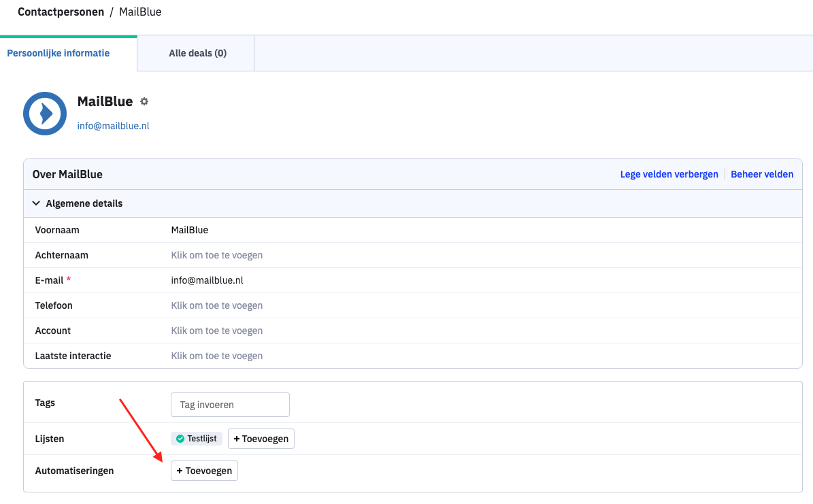The height and width of the screenshot is (504, 813).
Task: Add a value to Laatste interactie field
Action: (217, 356)
